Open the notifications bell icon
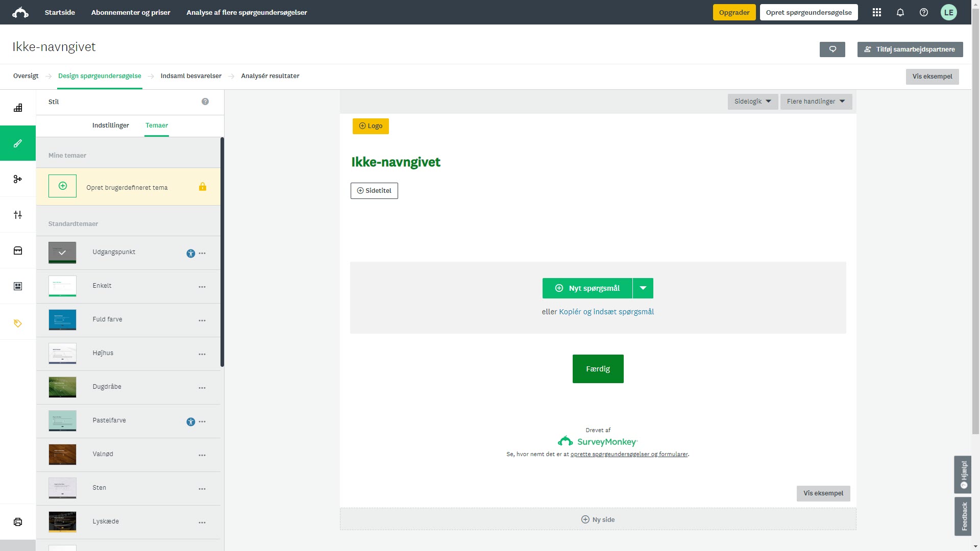The image size is (980, 551). [900, 12]
